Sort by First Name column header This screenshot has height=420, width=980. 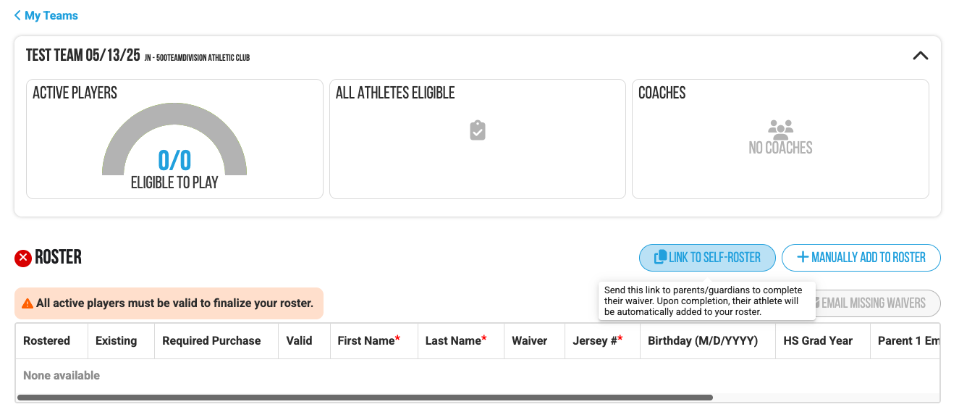366,340
